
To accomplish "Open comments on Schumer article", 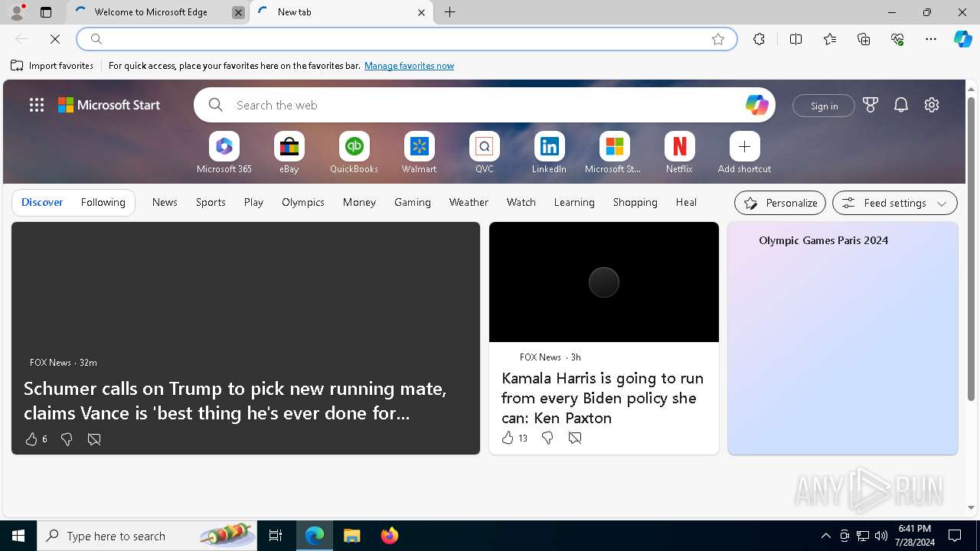I will pyautogui.click(x=94, y=439).
